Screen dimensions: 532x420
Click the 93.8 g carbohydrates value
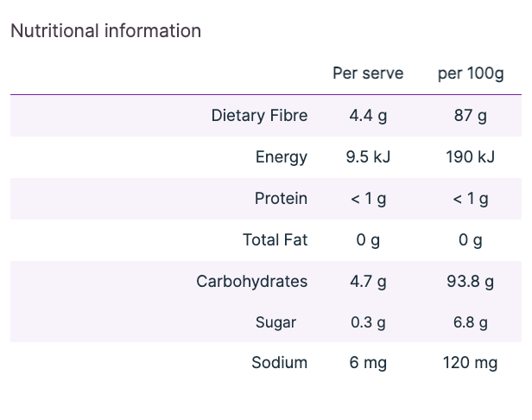(471, 282)
